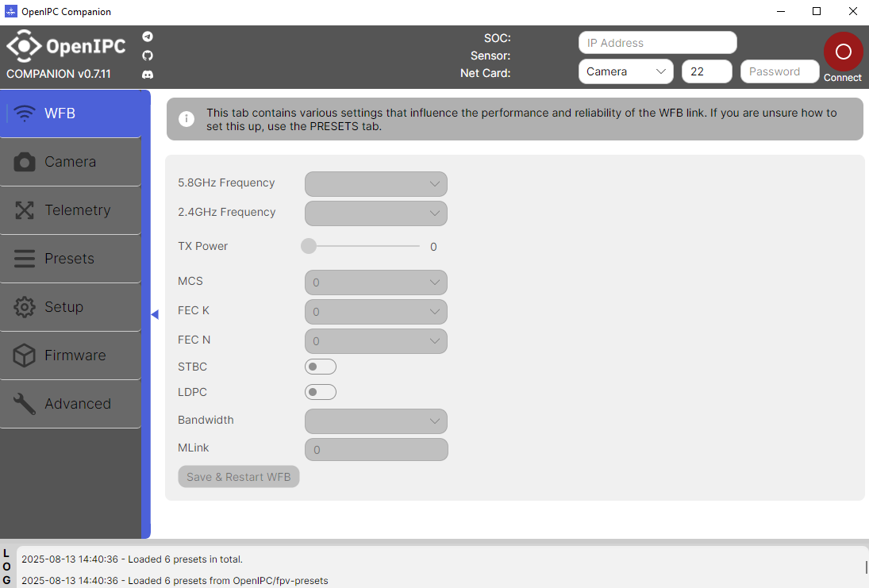Click the MLink input field
This screenshot has height=588, width=869.
[x=376, y=449]
